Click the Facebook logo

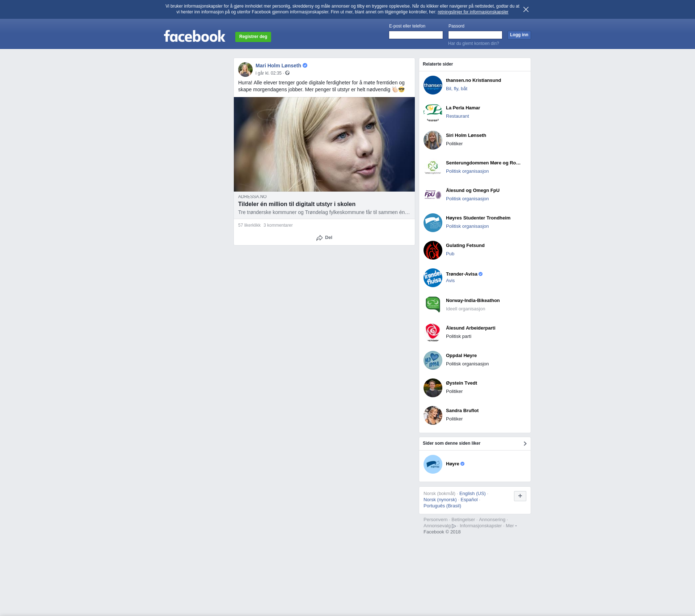click(x=194, y=36)
